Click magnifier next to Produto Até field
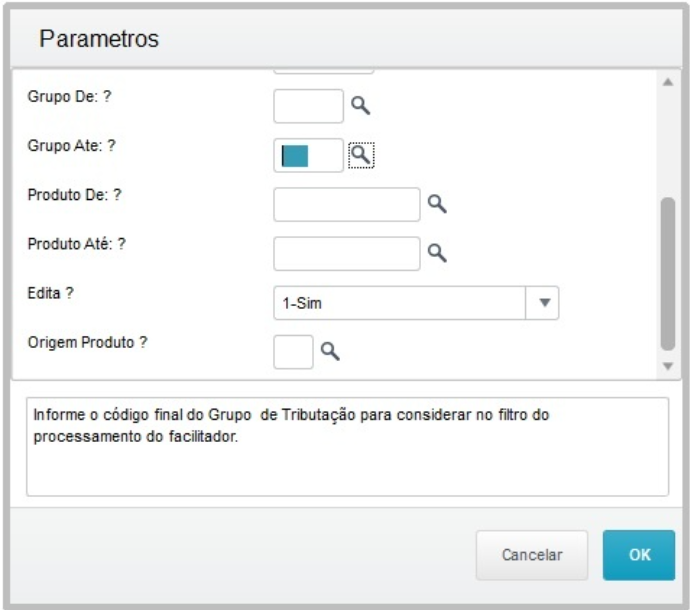Image resolution: width=690 pixels, height=610 pixels. point(436,253)
